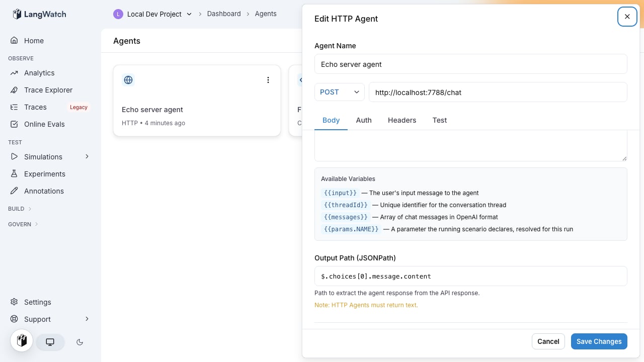Click the Annotations pencil icon
This screenshot has height=362, width=644.
[14, 191]
